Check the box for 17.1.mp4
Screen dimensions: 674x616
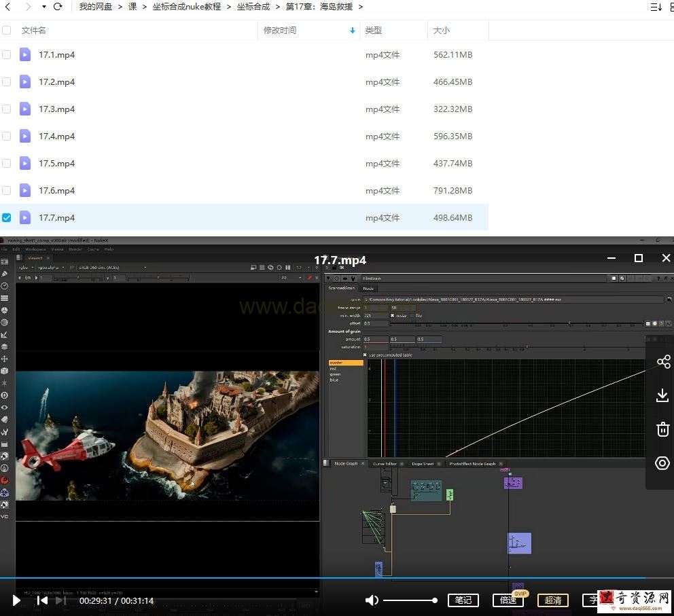click(6, 54)
